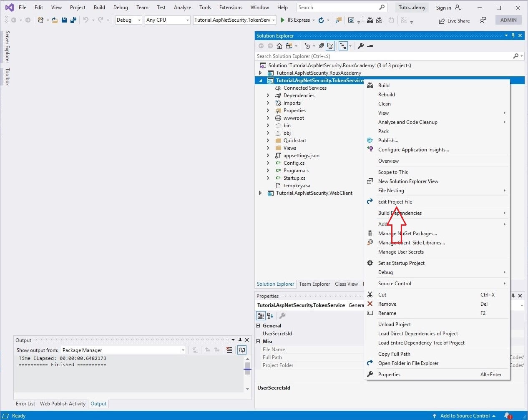528x420 pixels.
Task: Click the Show All Files icon
Action: tap(329, 46)
